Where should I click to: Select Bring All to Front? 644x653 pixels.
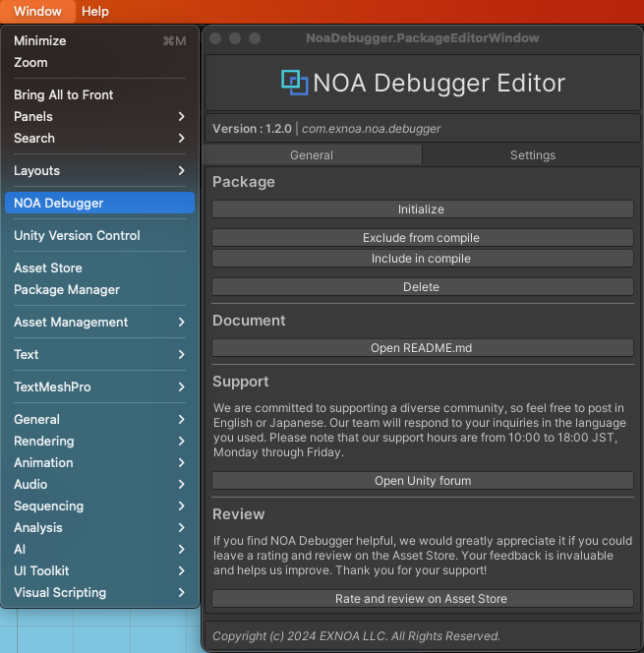(99, 95)
